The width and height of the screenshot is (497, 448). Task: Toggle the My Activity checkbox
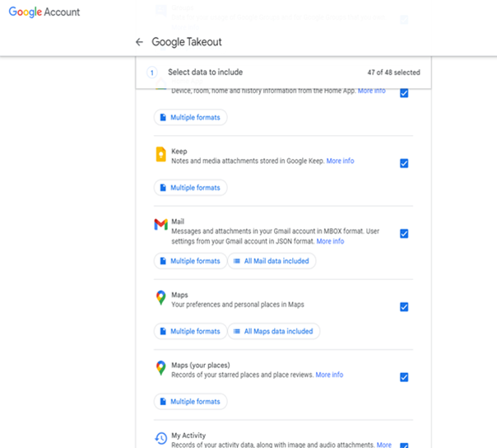(x=404, y=446)
